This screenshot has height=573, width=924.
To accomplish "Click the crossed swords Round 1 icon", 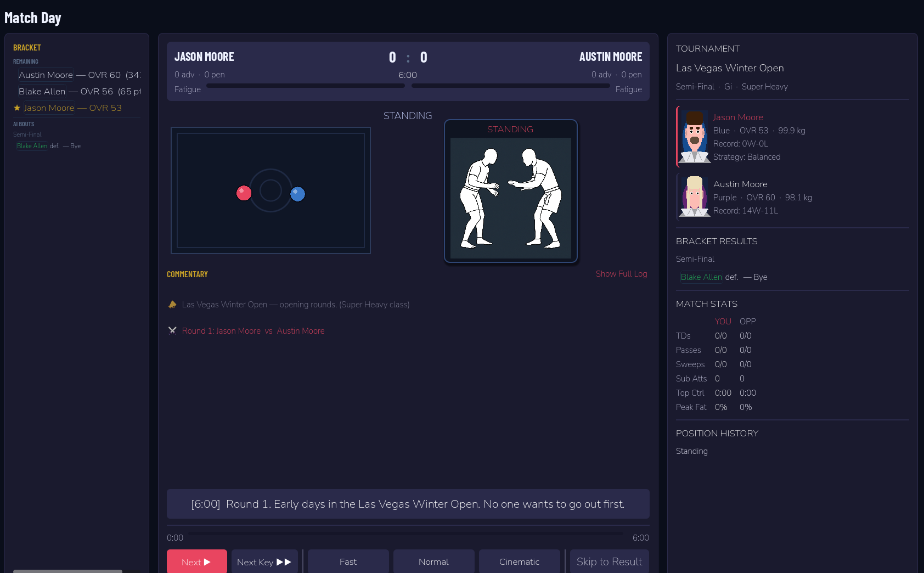I will (172, 330).
